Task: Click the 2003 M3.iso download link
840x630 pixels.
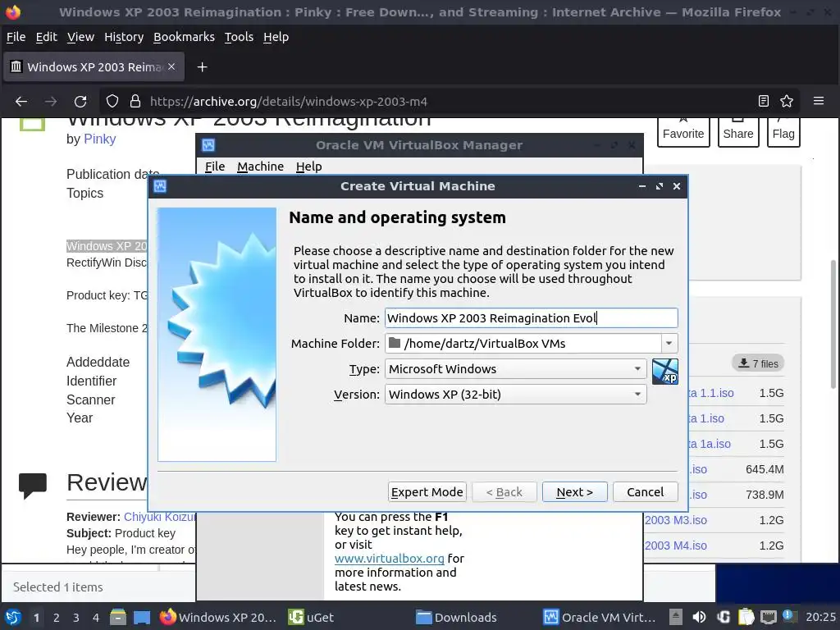Action: [x=676, y=520]
